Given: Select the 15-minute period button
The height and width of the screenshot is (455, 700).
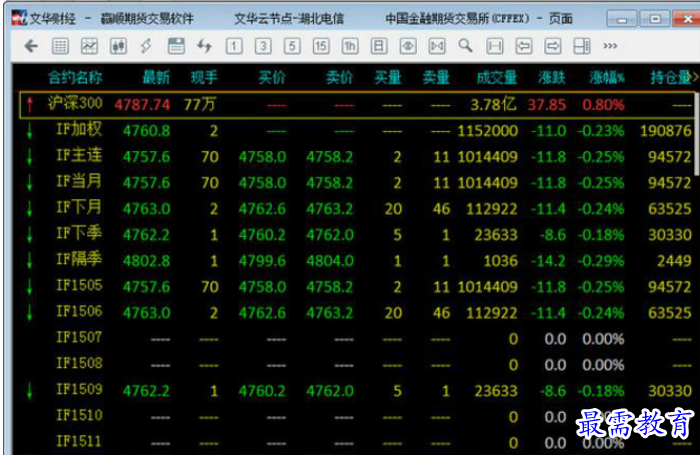Looking at the screenshot, I should [321, 46].
